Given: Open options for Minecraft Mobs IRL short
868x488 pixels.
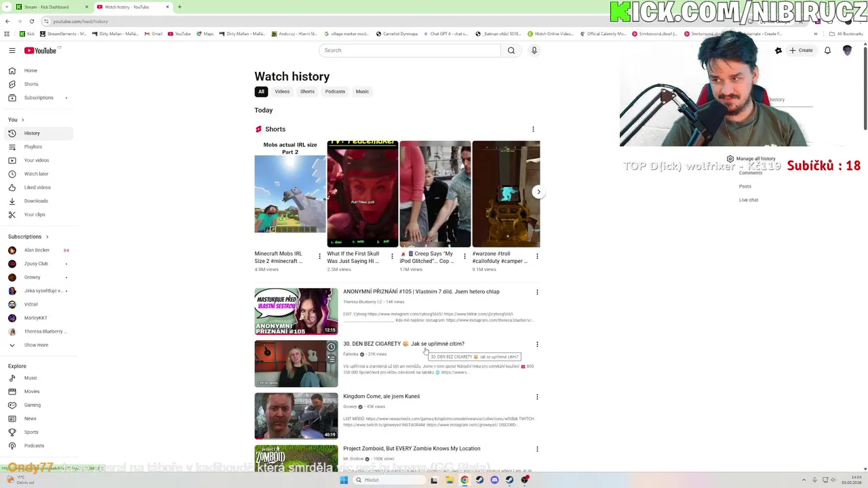Looking at the screenshot, I should tap(319, 256).
